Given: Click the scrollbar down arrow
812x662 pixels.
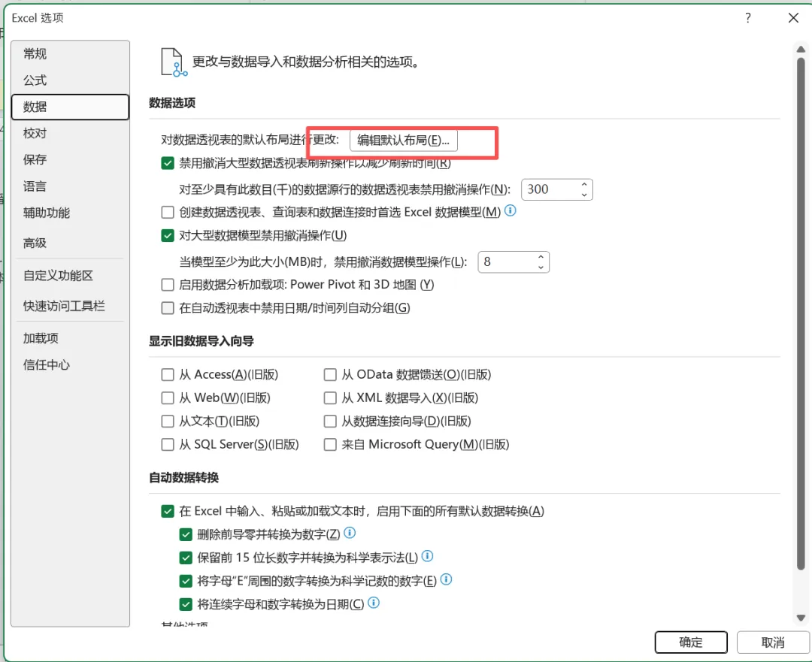Looking at the screenshot, I should pyautogui.click(x=801, y=618).
